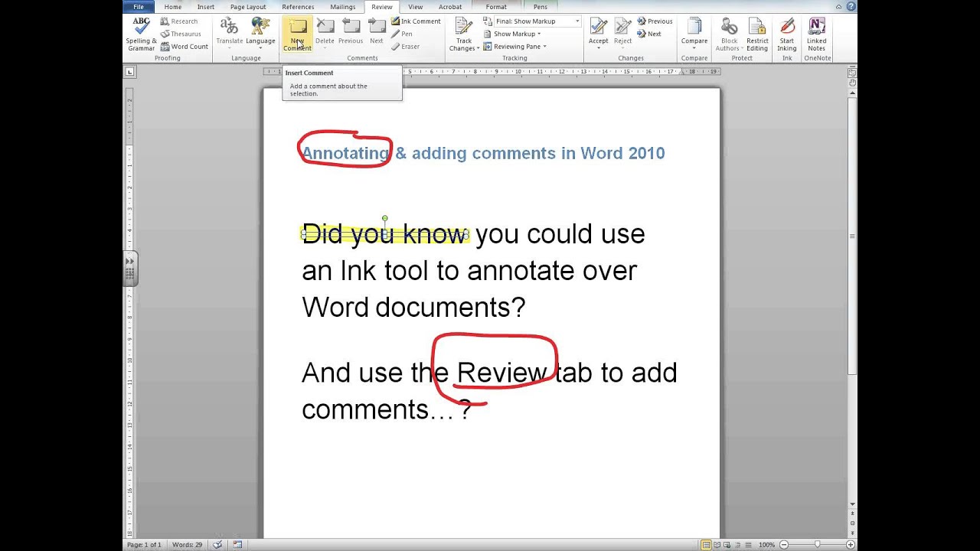Switch to the Mailings tab

[x=343, y=7]
